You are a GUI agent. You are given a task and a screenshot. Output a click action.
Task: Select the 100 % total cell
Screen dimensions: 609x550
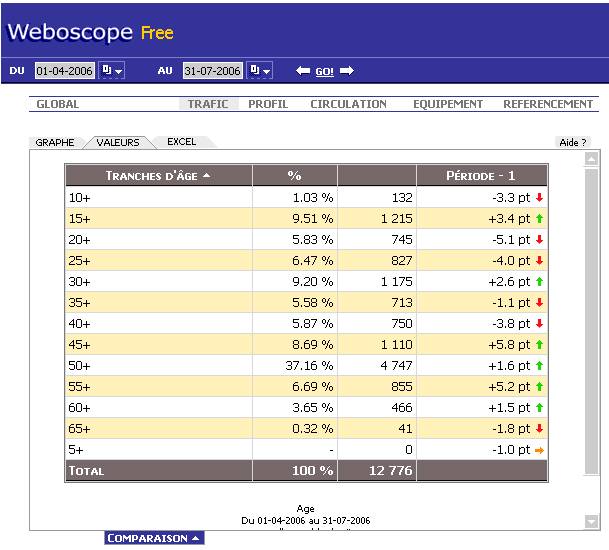point(295,471)
